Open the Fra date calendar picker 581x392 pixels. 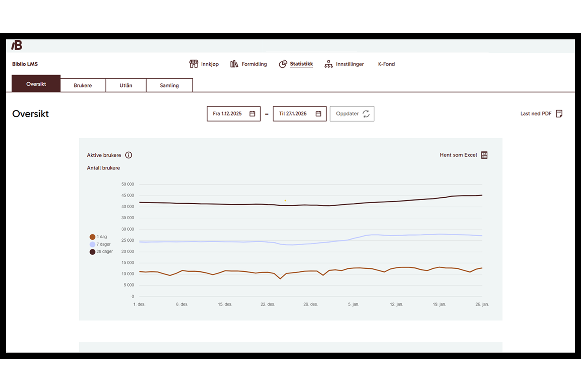[x=252, y=114]
